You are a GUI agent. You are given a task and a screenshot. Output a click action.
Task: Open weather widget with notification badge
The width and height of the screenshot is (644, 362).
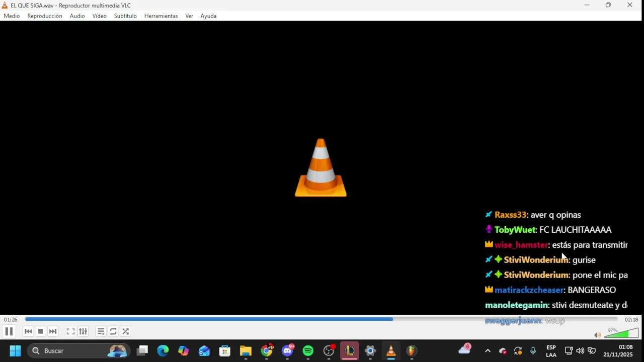[x=464, y=350]
